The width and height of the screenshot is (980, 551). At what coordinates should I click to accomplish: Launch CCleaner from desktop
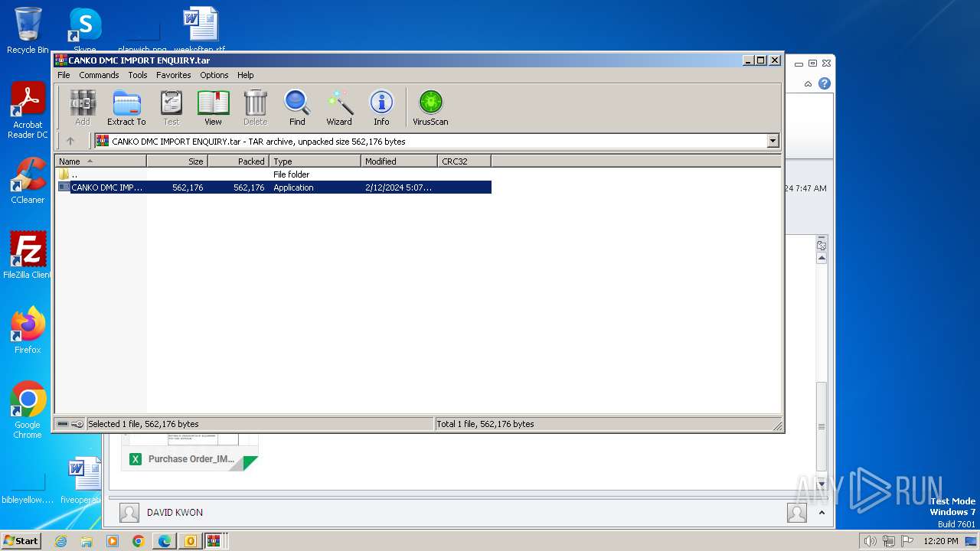pyautogui.click(x=28, y=181)
